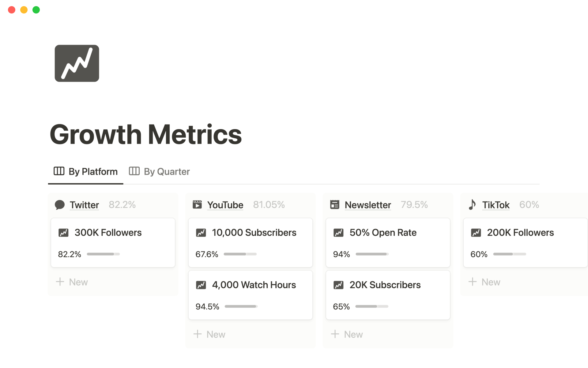The height and width of the screenshot is (368, 588).
Task: Click the YouTube clapperboard icon
Action: coord(197,205)
